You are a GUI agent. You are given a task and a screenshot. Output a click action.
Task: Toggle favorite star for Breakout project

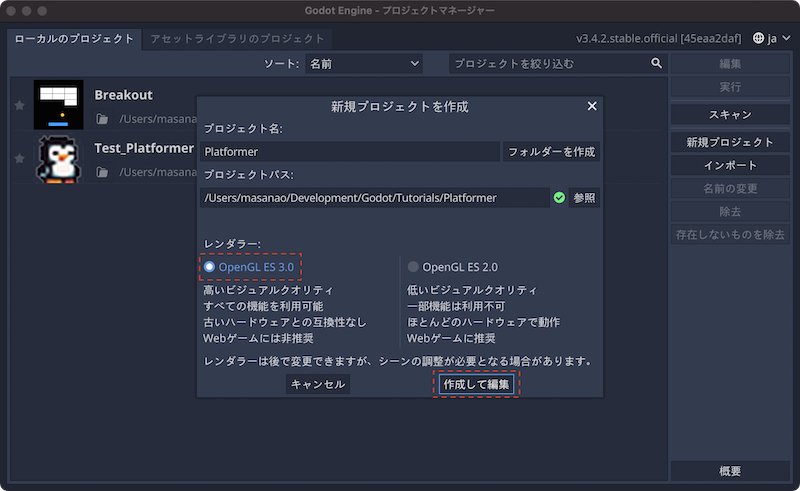19,105
